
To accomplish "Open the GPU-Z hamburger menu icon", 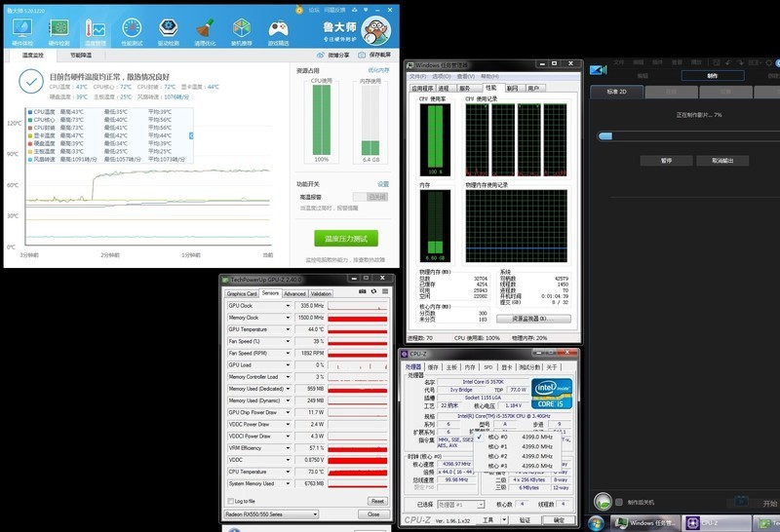I will click(385, 292).
